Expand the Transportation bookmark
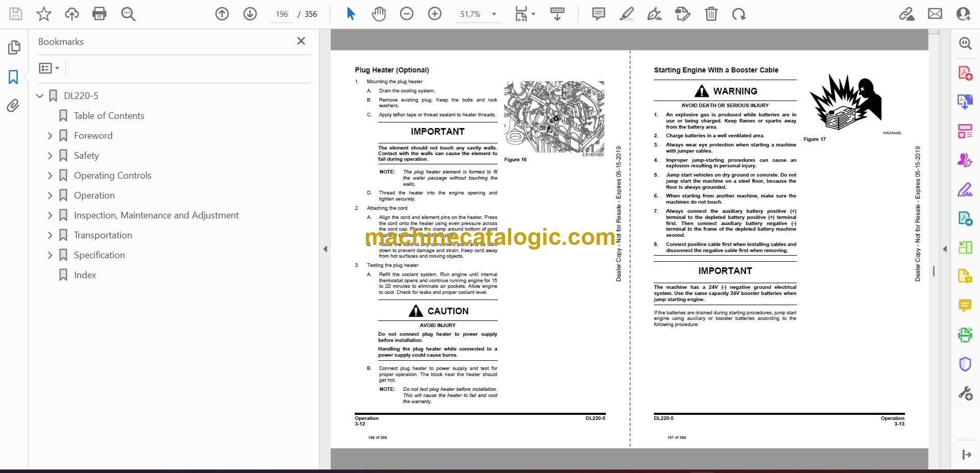 pyautogui.click(x=50, y=235)
